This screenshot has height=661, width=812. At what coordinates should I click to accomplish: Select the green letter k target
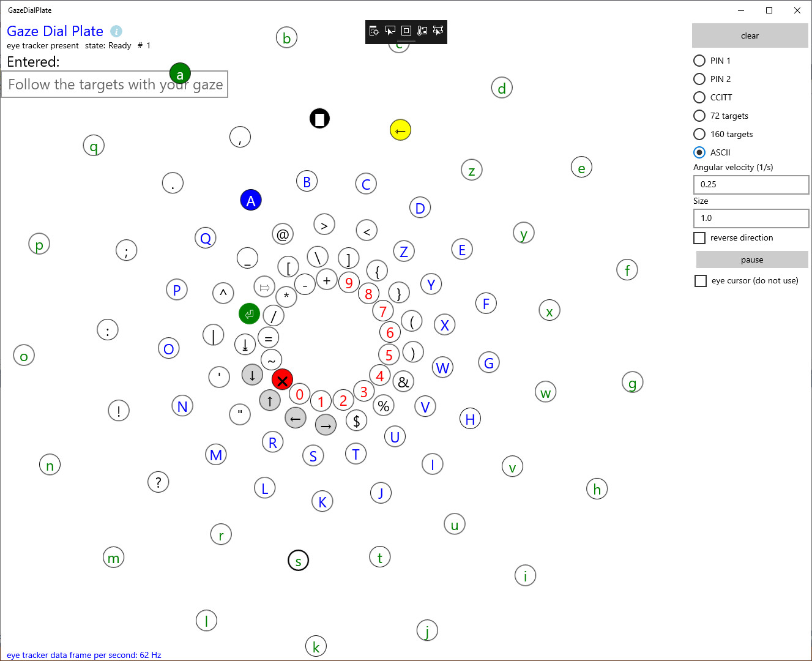(x=316, y=646)
